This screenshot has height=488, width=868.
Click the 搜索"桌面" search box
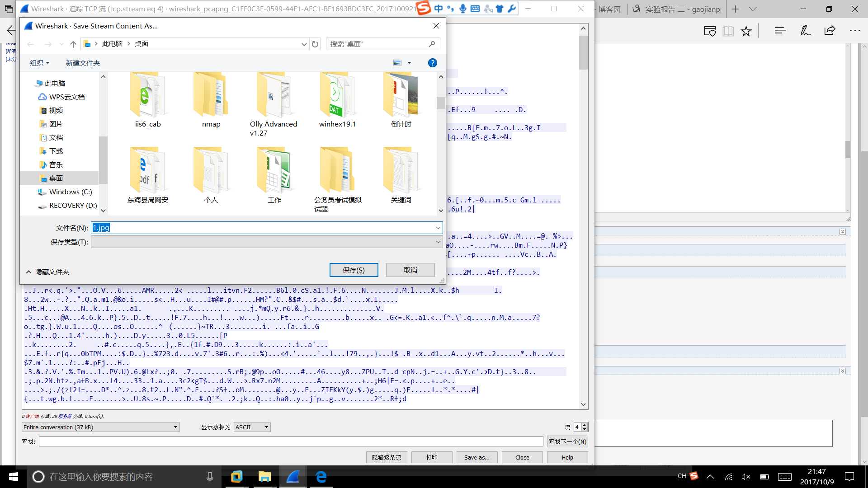[x=382, y=44]
